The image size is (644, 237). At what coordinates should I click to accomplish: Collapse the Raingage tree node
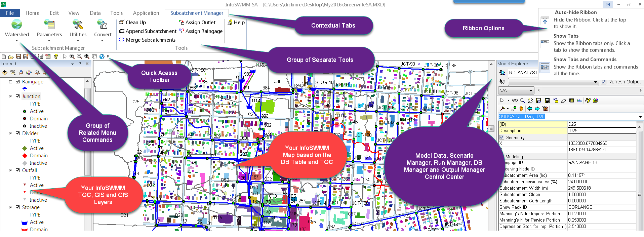click(10, 81)
